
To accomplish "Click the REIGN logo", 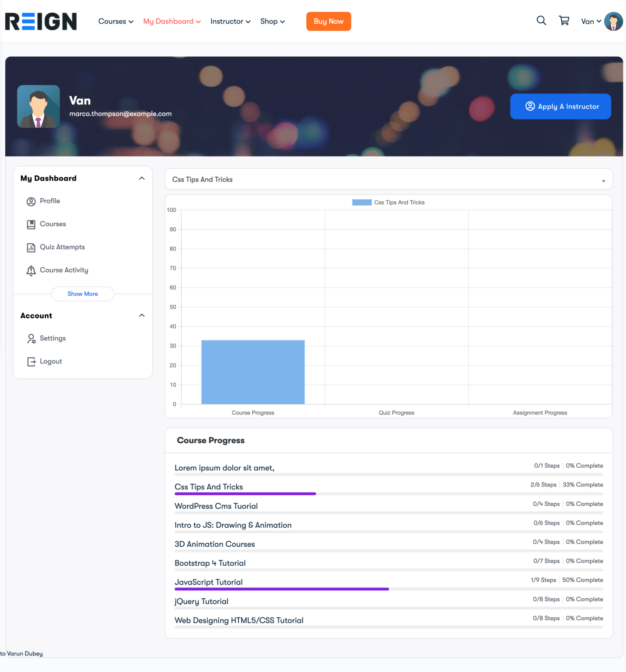I will tap(41, 21).
